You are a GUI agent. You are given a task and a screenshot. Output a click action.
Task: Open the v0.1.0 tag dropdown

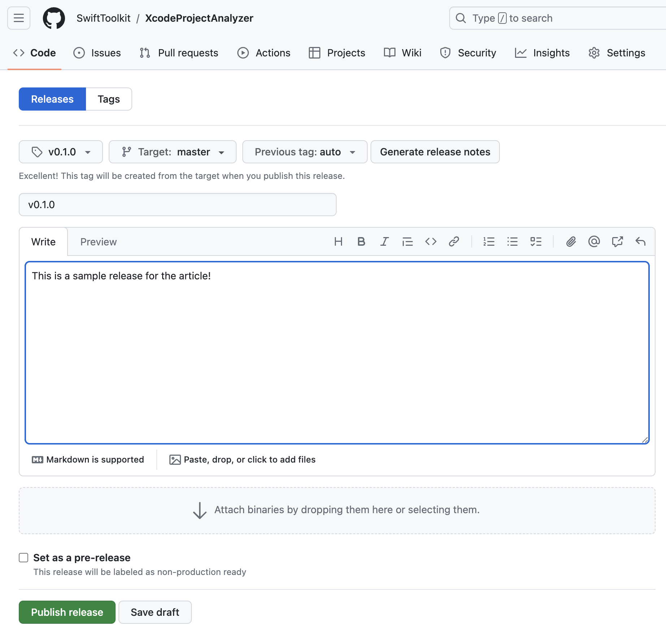coord(61,152)
